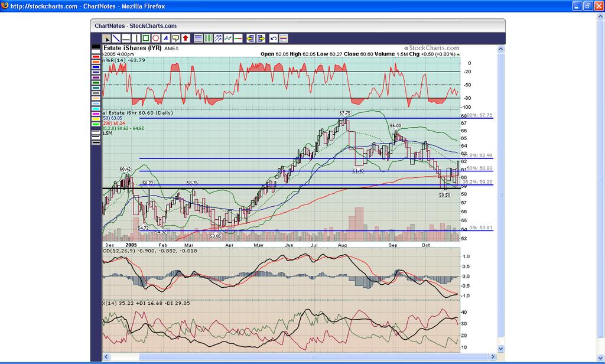
Task: Select the red circle tool
Action: click(x=156, y=38)
